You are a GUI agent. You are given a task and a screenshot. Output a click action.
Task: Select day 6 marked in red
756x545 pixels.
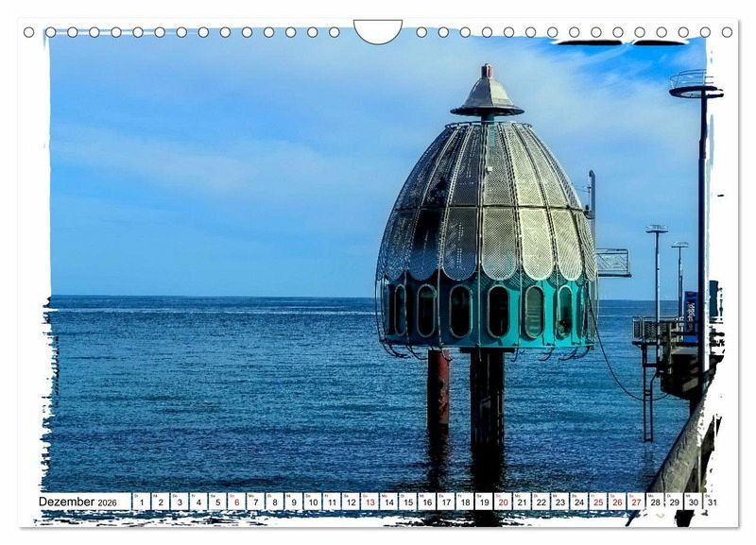236,502
